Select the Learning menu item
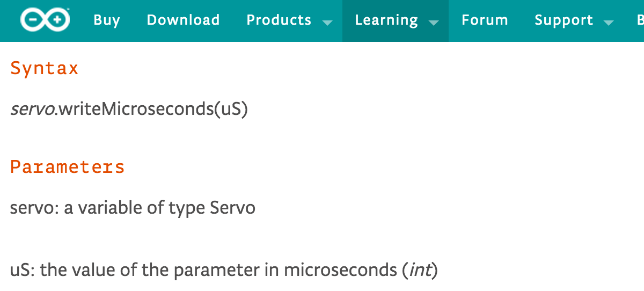This screenshot has height=291, width=644. (386, 20)
